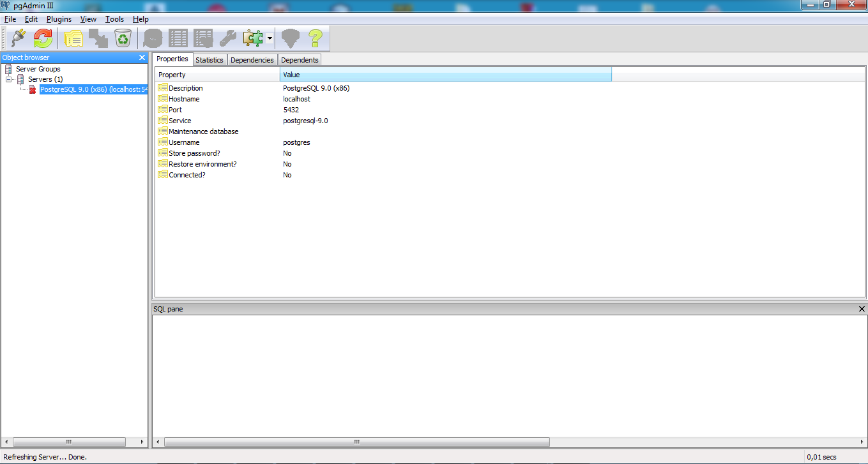The width and height of the screenshot is (868, 464).
Task: Open the Plugins dropdown arrow
Action: [270, 39]
